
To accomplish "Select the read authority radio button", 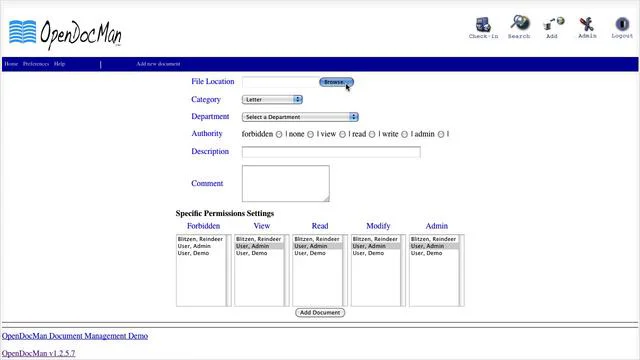I will click(x=372, y=134).
